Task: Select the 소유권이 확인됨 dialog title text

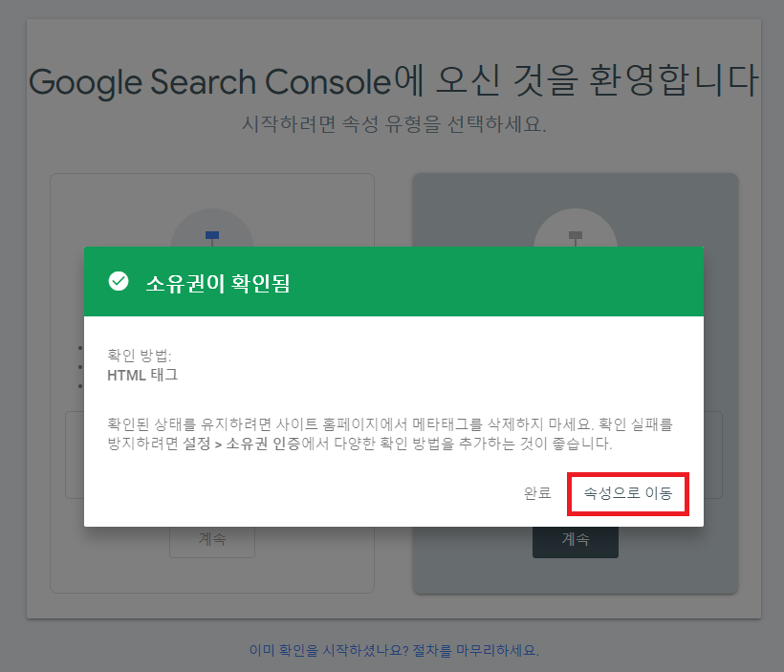Action: click(x=218, y=283)
